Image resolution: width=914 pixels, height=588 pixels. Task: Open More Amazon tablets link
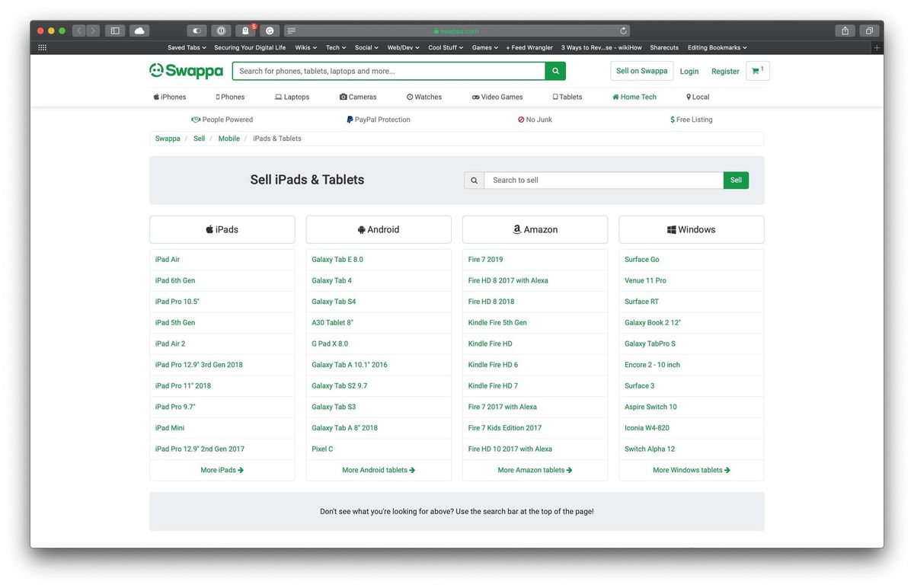pyautogui.click(x=535, y=471)
